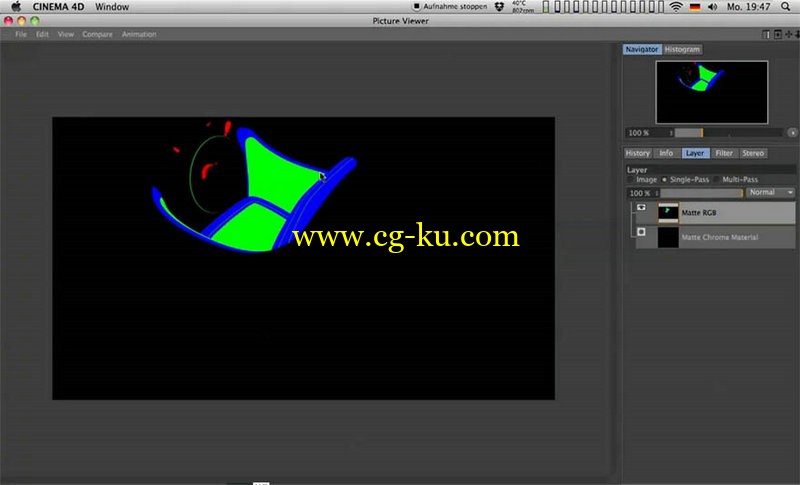
Task: Click the Navigator preview thumbnail
Action: 711,92
